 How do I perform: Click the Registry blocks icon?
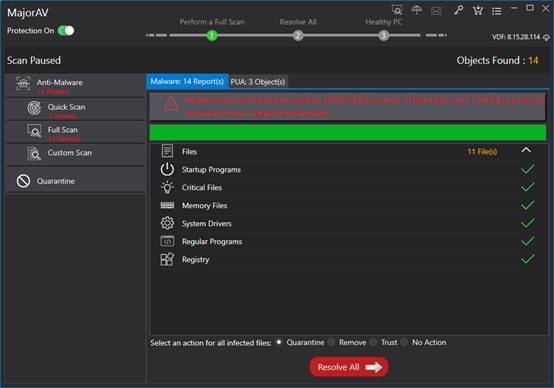coord(167,259)
